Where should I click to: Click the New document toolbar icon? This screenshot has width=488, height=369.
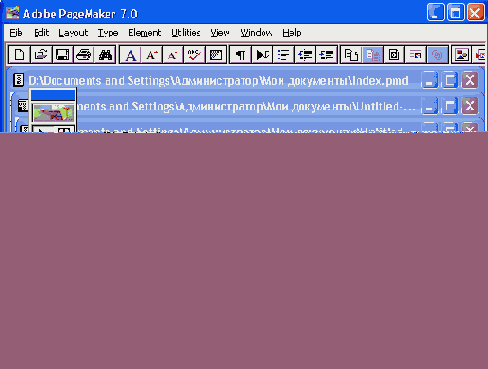(x=19, y=55)
